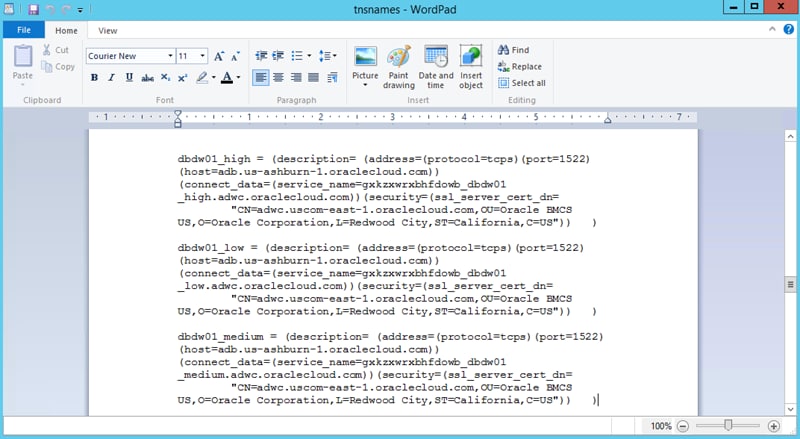Toggle Bold formatting
This screenshot has height=439, width=800.
[94, 78]
